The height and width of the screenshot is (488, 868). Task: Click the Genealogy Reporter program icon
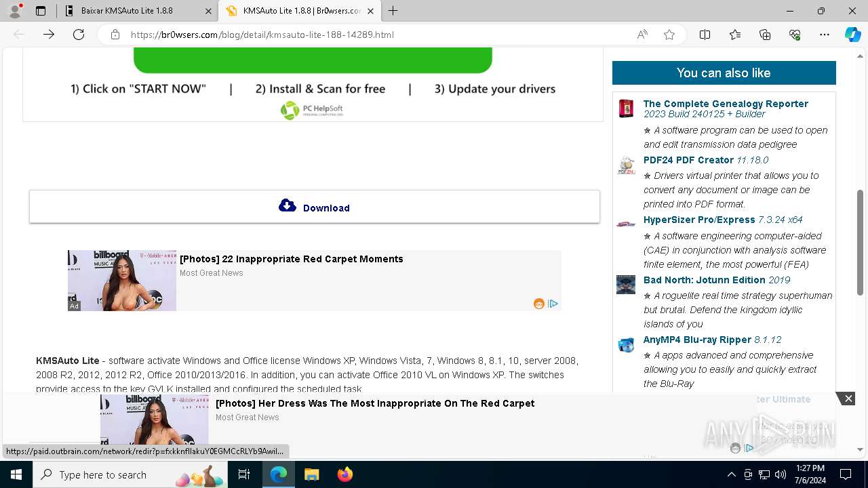(626, 108)
